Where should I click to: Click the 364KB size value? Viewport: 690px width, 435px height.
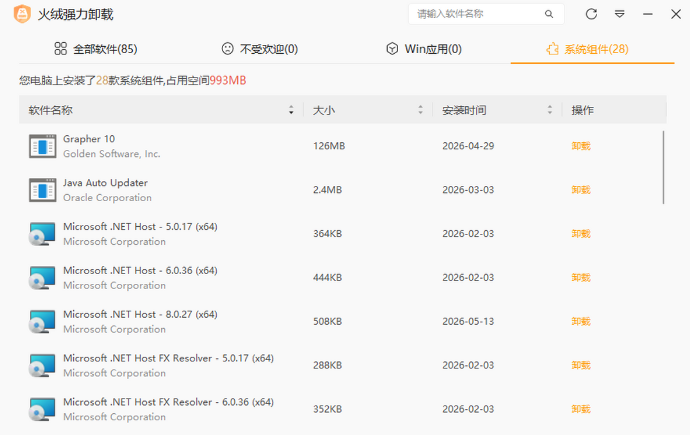[x=327, y=234]
